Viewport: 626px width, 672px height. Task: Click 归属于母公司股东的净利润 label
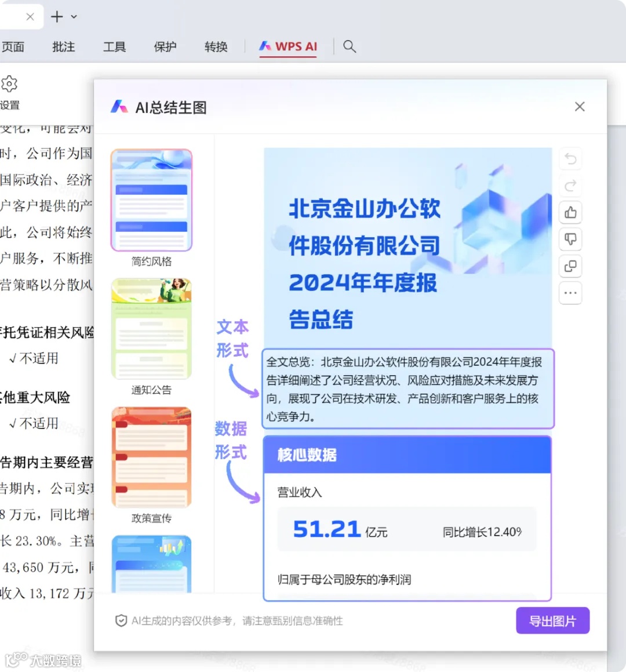tap(344, 580)
